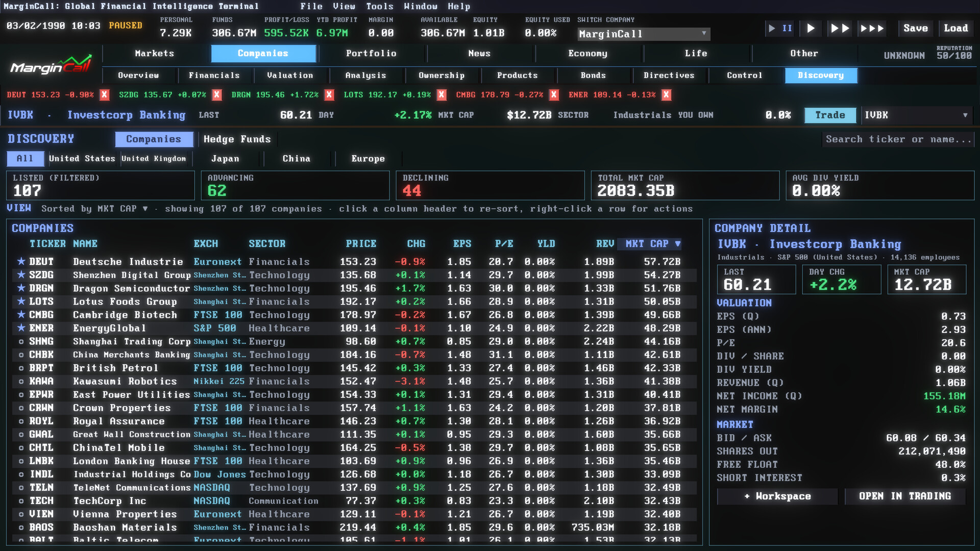Mark KAWA Kawasumi Robotics watchlist circle
Viewport: 980px width, 551px height.
[x=21, y=381]
